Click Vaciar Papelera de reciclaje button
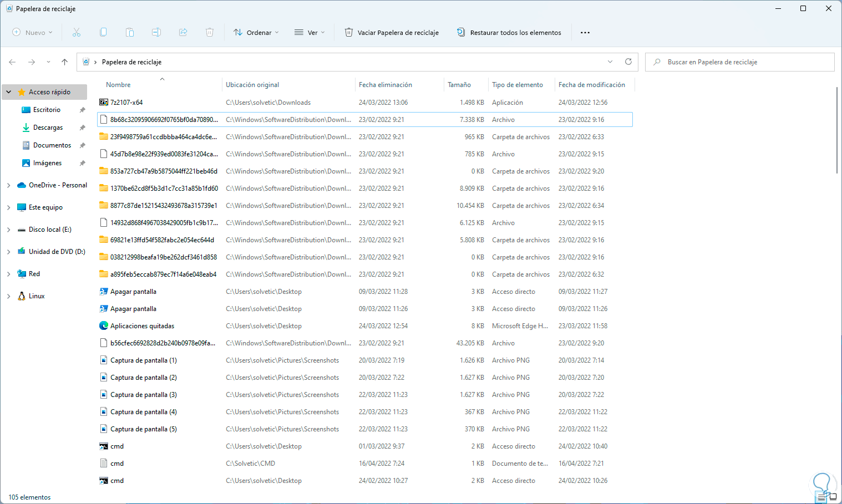The height and width of the screenshot is (504, 842). (392, 33)
